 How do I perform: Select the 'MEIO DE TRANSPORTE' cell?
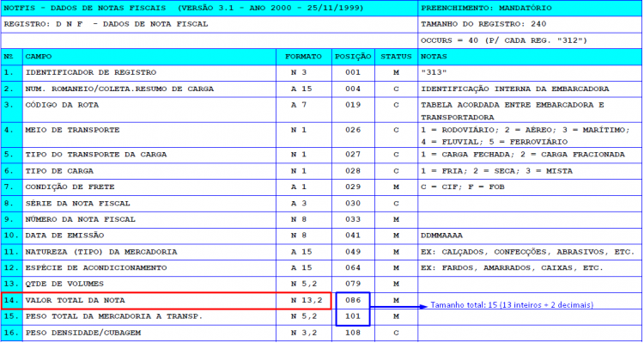point(149,134)
